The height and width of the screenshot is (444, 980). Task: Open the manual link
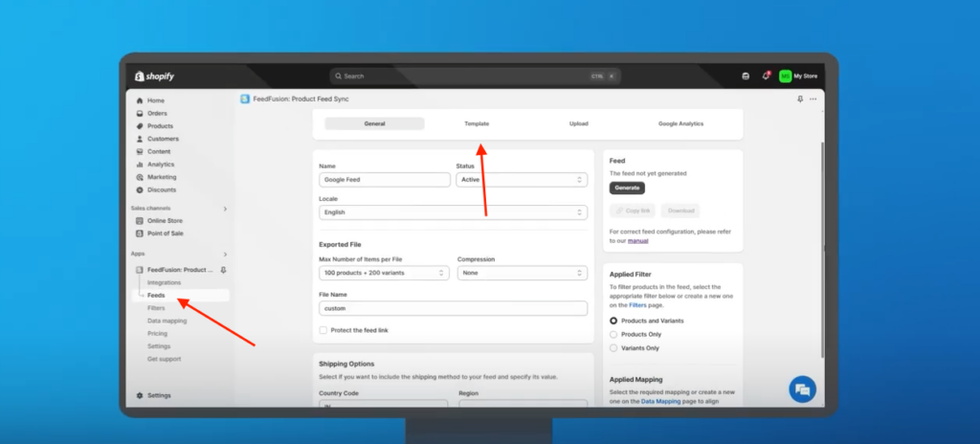638,241
